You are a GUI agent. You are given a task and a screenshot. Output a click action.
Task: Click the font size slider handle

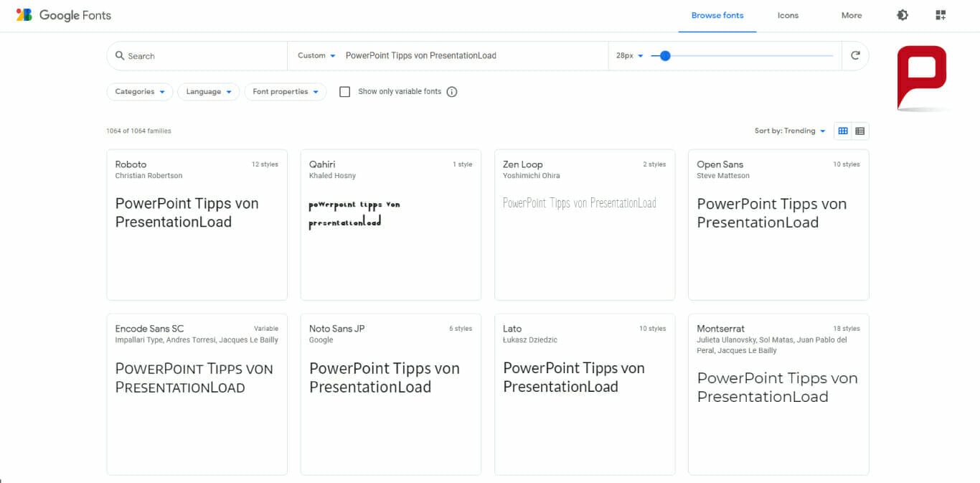(x=665, y=55)
